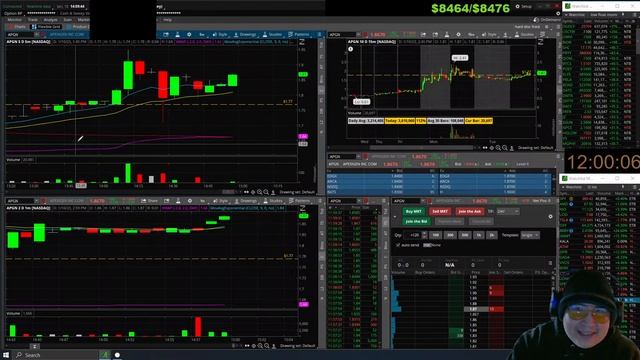Viewport: 640px width, 360px height.
Task: Click flask icon on 1m chart toolbar
Action: [x=178, y=201]
